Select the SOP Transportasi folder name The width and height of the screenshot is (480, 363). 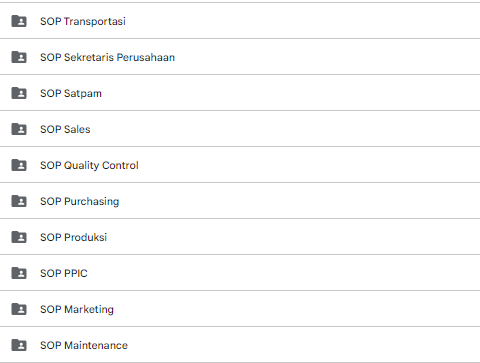pyautogui.click(x=83, y=21)
